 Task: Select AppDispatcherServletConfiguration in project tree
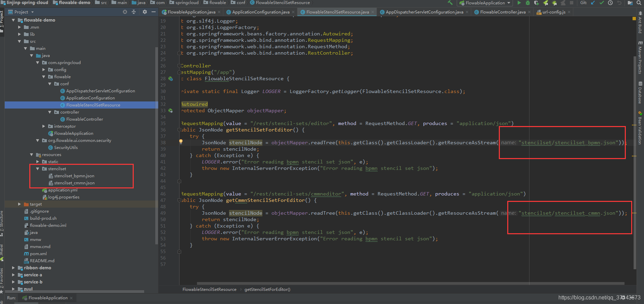(100, 91)
